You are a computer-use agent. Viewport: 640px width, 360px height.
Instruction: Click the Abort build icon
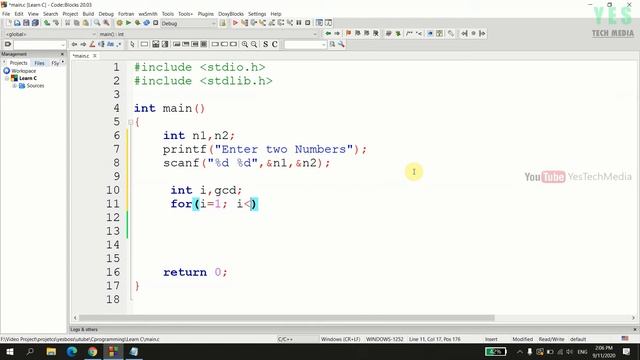tap(156, 23)
